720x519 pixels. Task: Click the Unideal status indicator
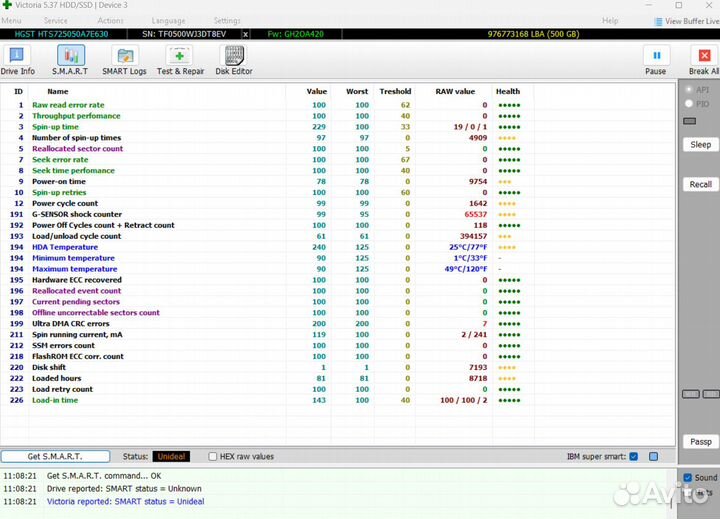(x=171, y=457)
